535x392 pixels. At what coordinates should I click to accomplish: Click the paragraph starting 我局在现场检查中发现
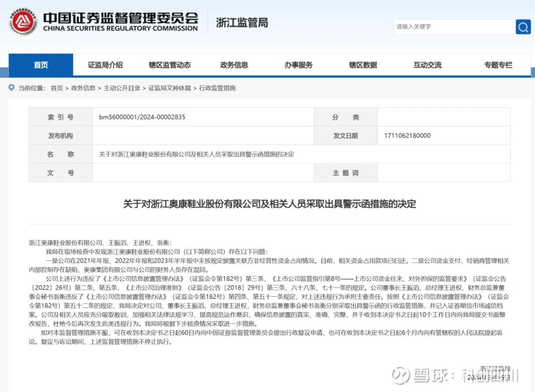coord(157,252)
